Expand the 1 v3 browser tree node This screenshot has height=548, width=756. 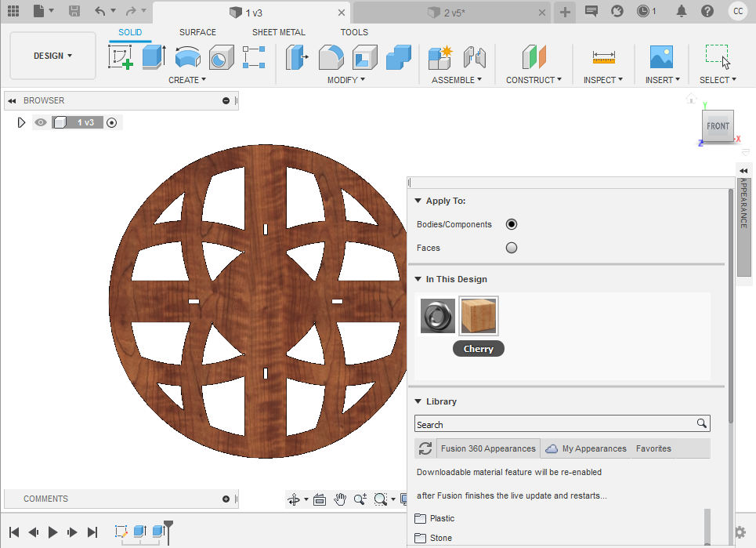[21, 122]
